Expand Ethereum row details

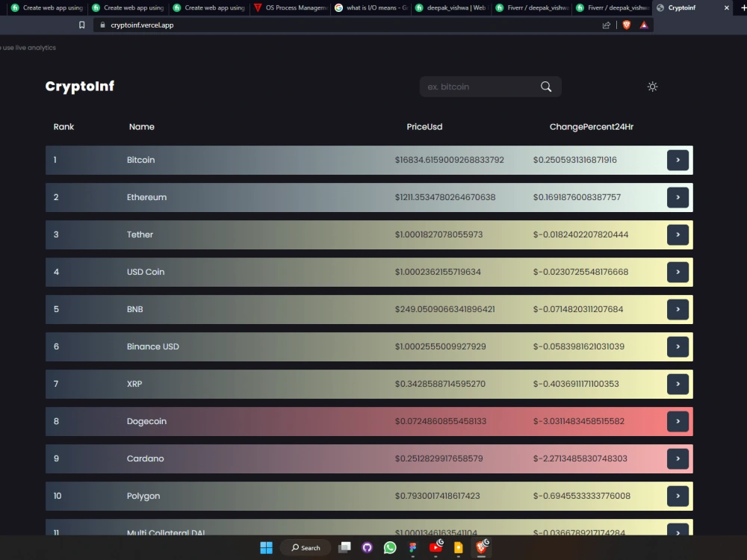[678, 197]
